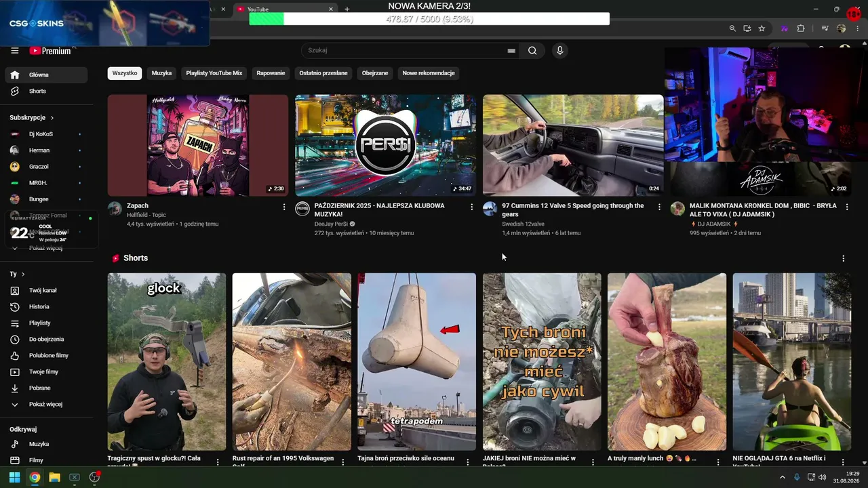Play the 97 Cummins truck video thumbnail

pyautogui.click(x=573, y=145)
